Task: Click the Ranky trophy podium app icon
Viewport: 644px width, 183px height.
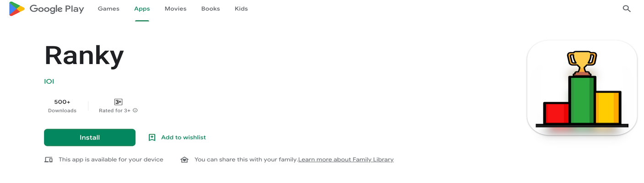Action: tap(582, 88)
